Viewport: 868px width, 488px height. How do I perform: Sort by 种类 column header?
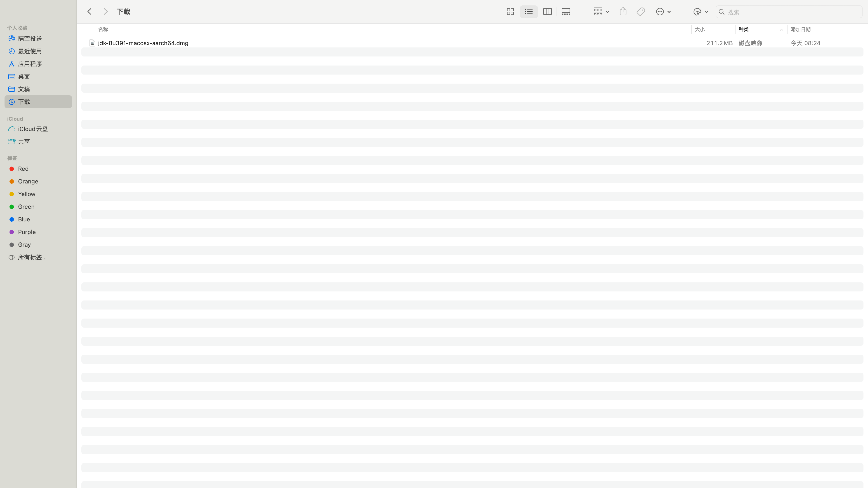click(x=743, y=30)
